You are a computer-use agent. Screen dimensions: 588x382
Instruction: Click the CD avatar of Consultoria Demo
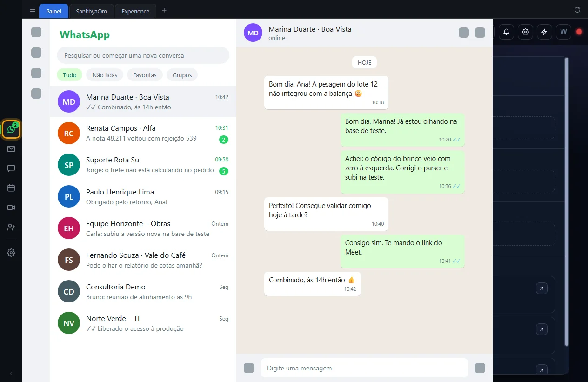[69, 291]
